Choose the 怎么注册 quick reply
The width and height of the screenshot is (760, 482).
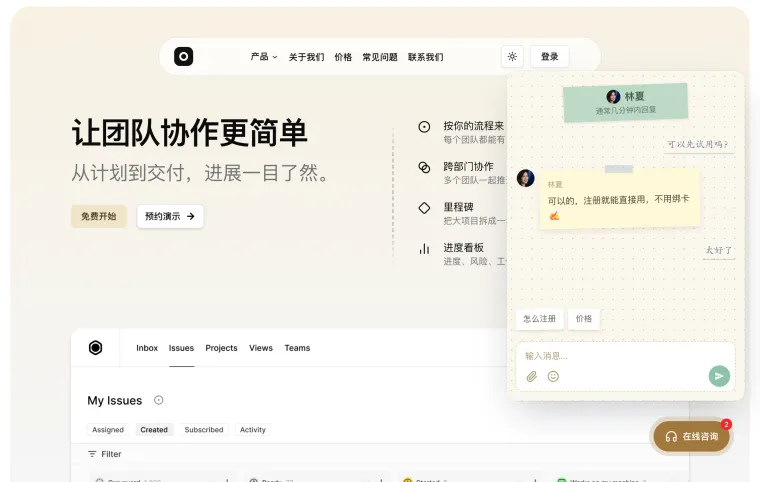(539, 319)
